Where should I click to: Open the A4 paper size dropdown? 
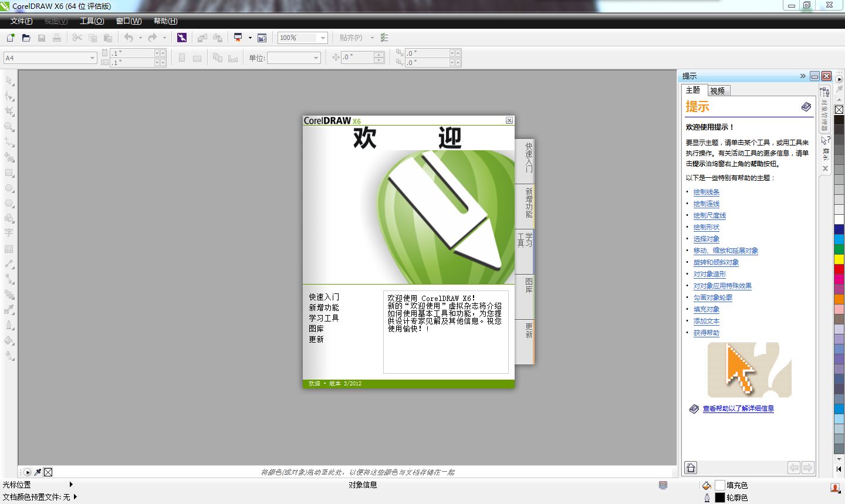tap(92, 57)
